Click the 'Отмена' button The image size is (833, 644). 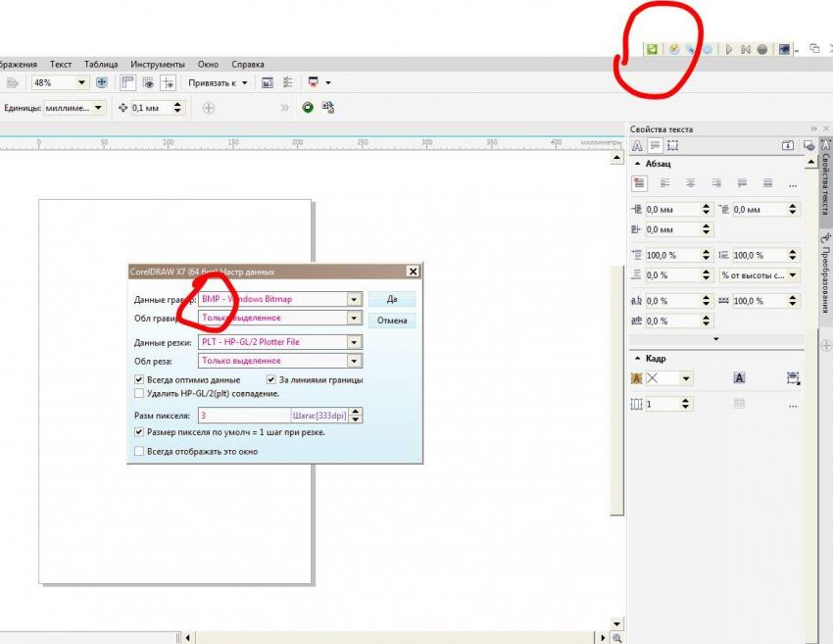391,321
